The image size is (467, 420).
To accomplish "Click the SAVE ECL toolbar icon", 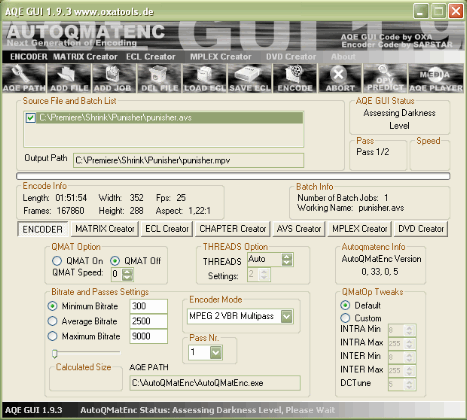I will click(x=250, y=79).
